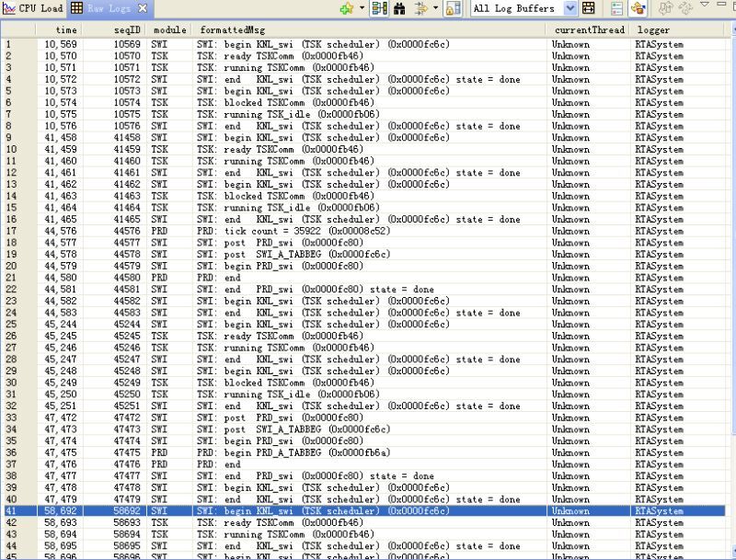Select highlighted row 41 begin KNL_swi message
Screen dimensions: 736x560
pos(323,510)
